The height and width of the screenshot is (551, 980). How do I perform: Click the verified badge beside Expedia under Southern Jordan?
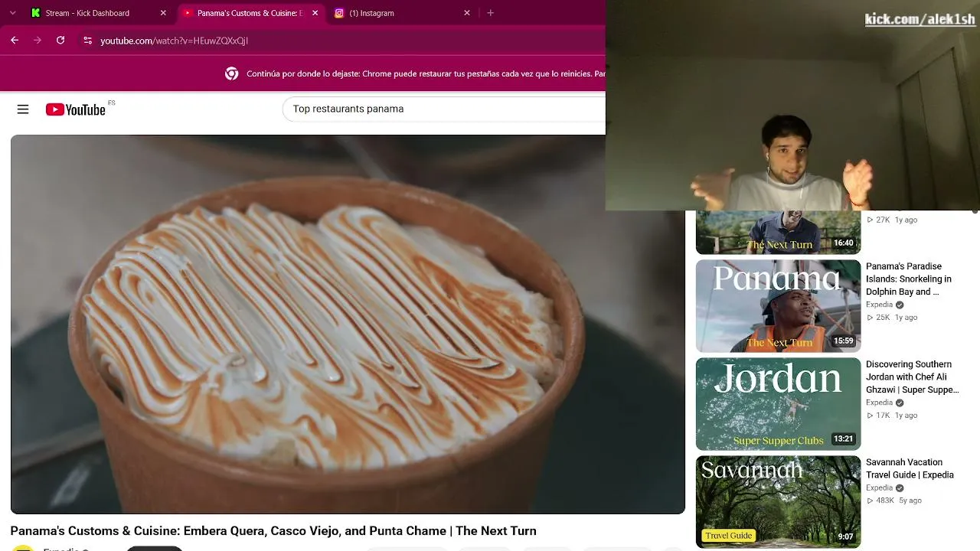900,403
